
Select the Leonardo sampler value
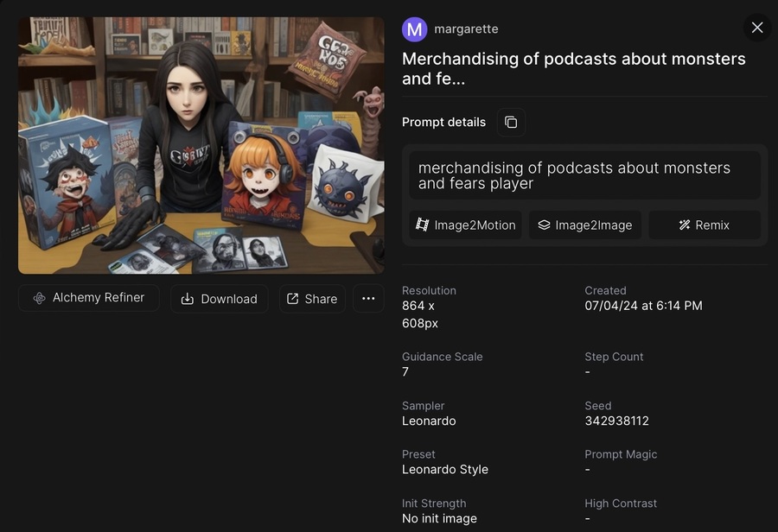(429, 421)
